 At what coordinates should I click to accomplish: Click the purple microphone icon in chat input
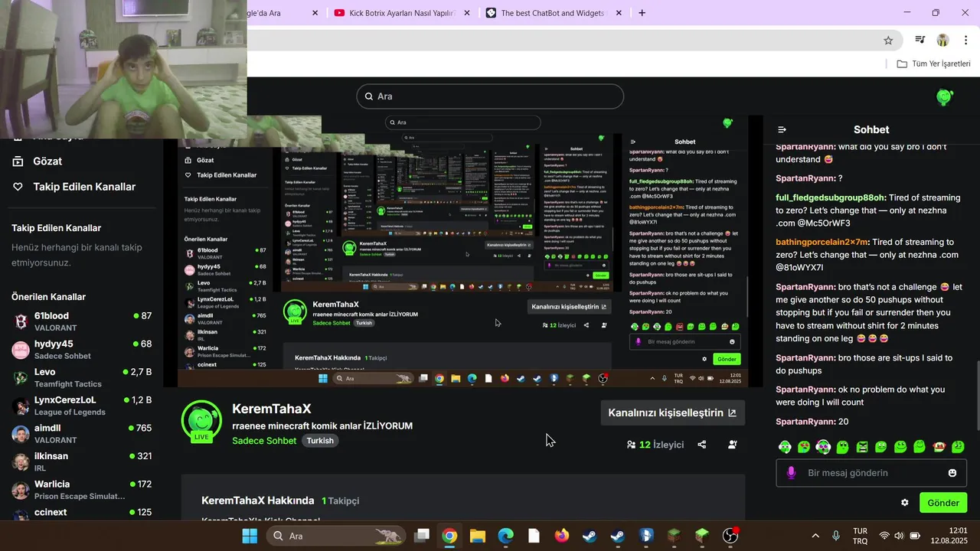point(791,473)
